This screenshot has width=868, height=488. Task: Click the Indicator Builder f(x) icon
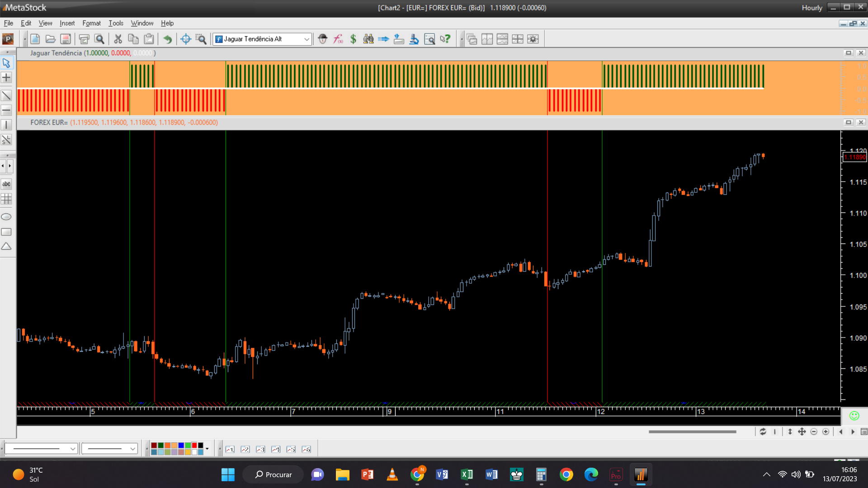[x=338, y=39]
